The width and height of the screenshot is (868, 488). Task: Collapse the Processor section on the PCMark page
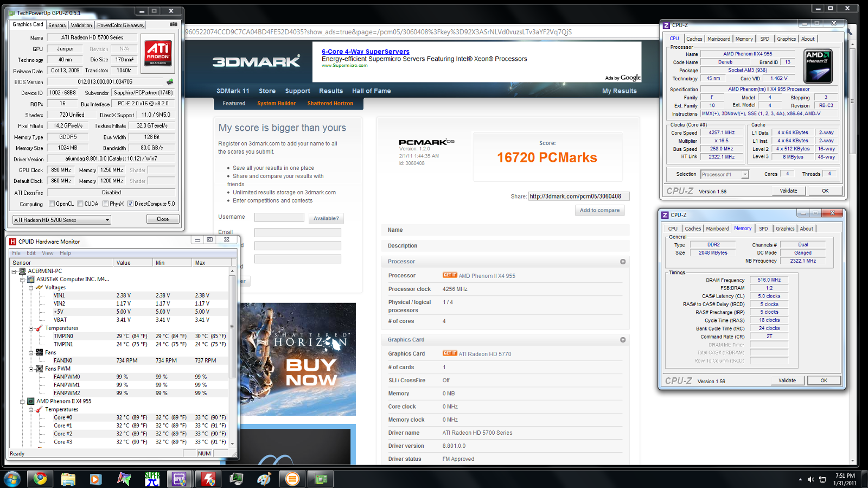click(623, 262)
